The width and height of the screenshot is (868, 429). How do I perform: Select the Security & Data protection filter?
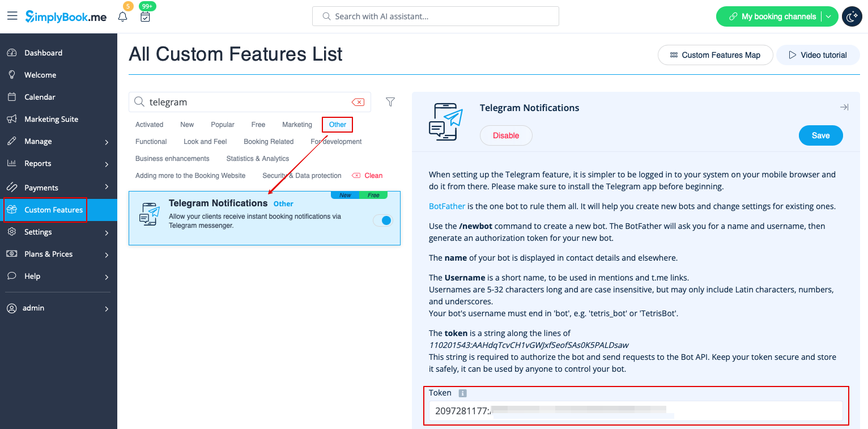tap(302, 176)
